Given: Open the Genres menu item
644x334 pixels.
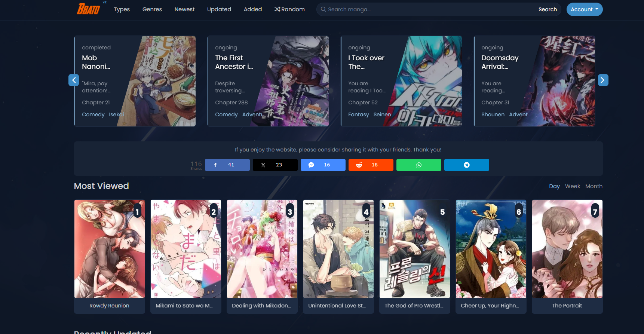Looking at the screenshot, I should pyautogui.click(x=152, y=9).
